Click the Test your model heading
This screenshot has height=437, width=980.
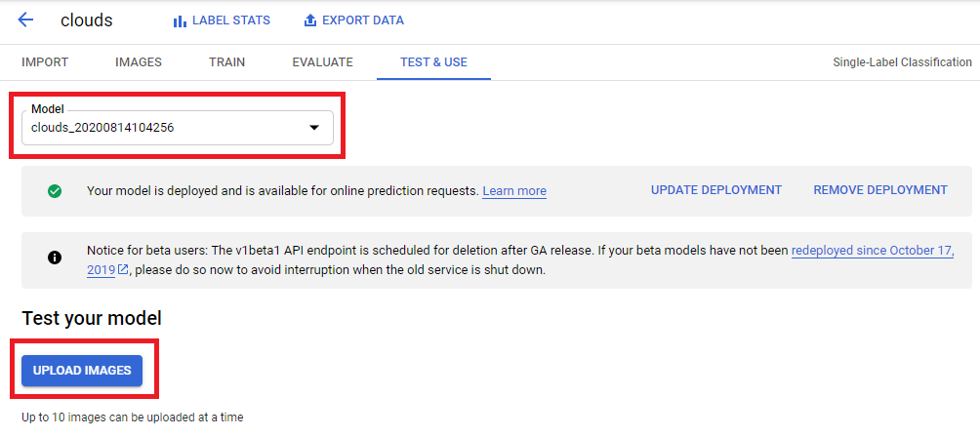pos(92,319)
